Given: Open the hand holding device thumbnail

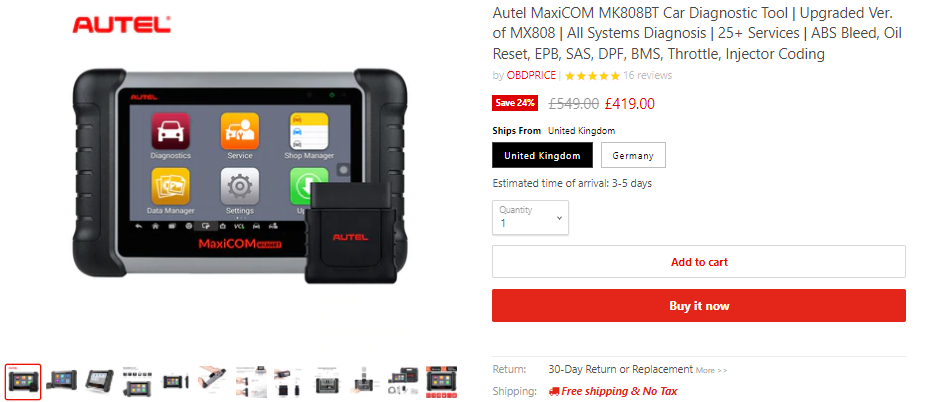Looking at the screenshot, I should click(x=212, y=381).
